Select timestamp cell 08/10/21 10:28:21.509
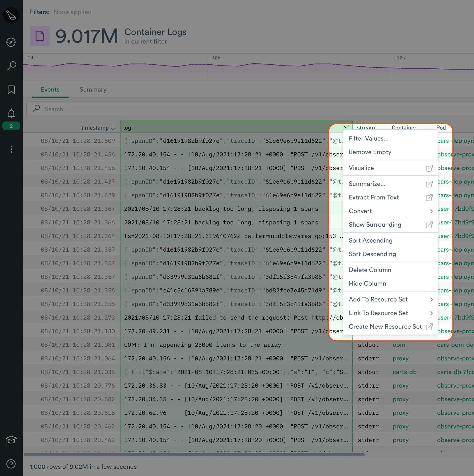The height and width of the screenshot is (476, 474). pos(78,141)
